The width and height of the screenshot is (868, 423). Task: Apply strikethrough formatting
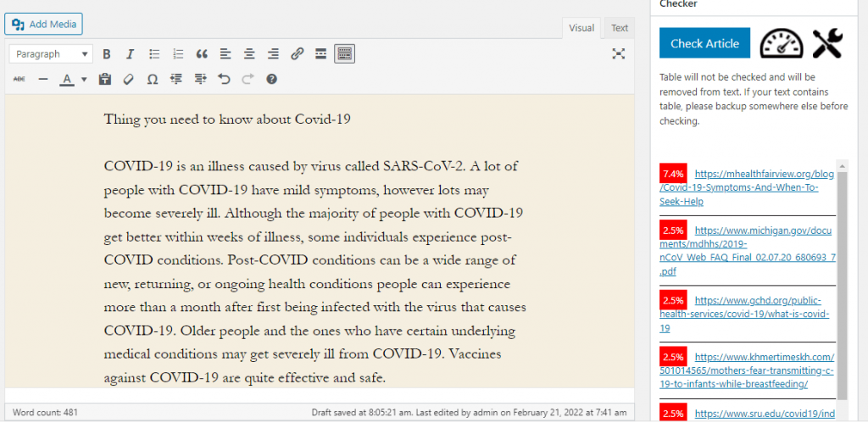19,79
